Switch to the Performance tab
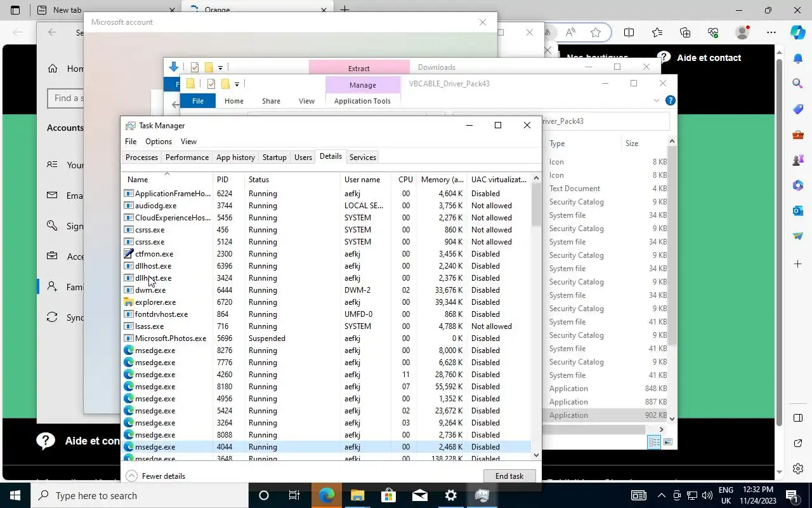 (187, 157)
